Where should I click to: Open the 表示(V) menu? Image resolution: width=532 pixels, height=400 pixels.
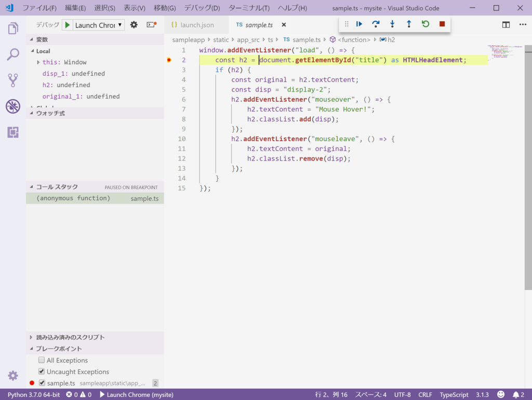135,8
